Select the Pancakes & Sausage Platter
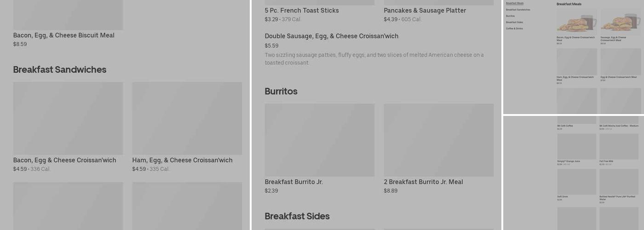This screenshot has height=230, width=644. point(425,11)
